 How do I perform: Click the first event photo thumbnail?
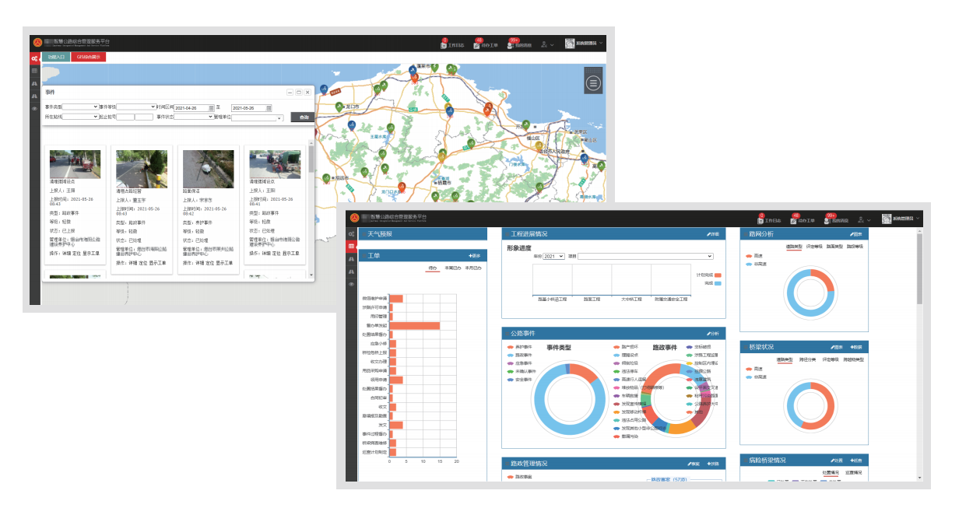pyautogui.click(x=75, y=164)
